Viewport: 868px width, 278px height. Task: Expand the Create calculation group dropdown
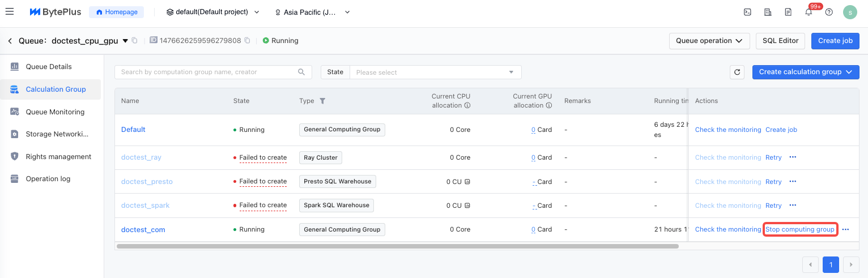point(805,72)
